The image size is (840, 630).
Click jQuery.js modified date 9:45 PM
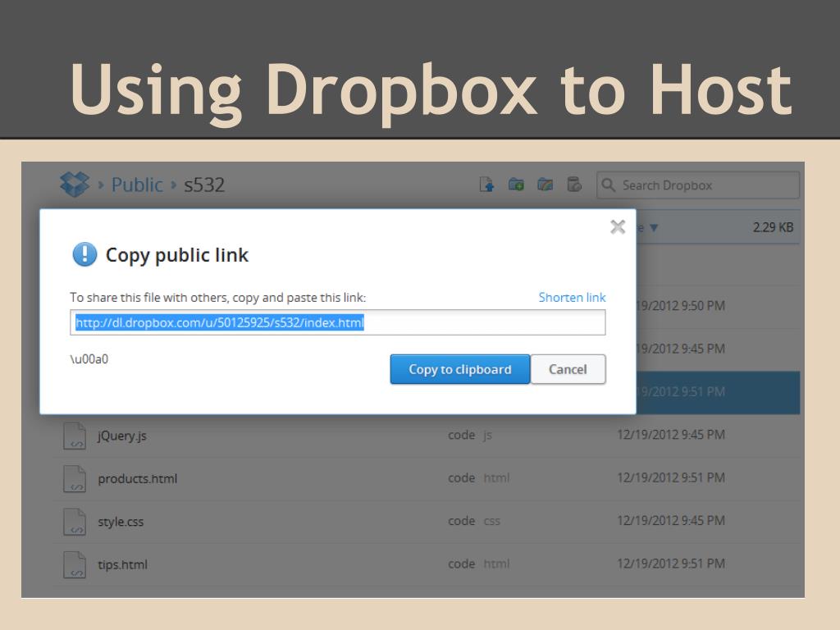(671, 435)
